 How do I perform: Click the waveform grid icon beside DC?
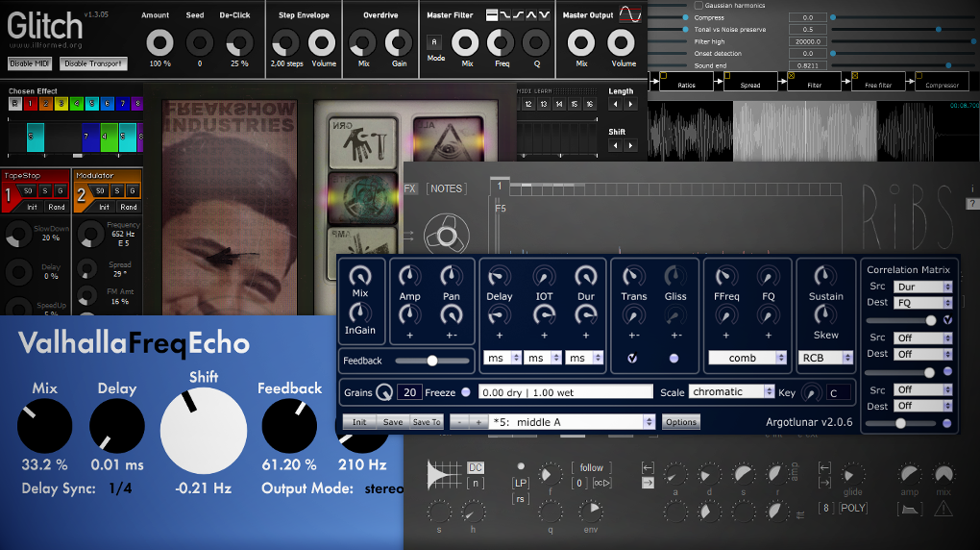point(443,474)
